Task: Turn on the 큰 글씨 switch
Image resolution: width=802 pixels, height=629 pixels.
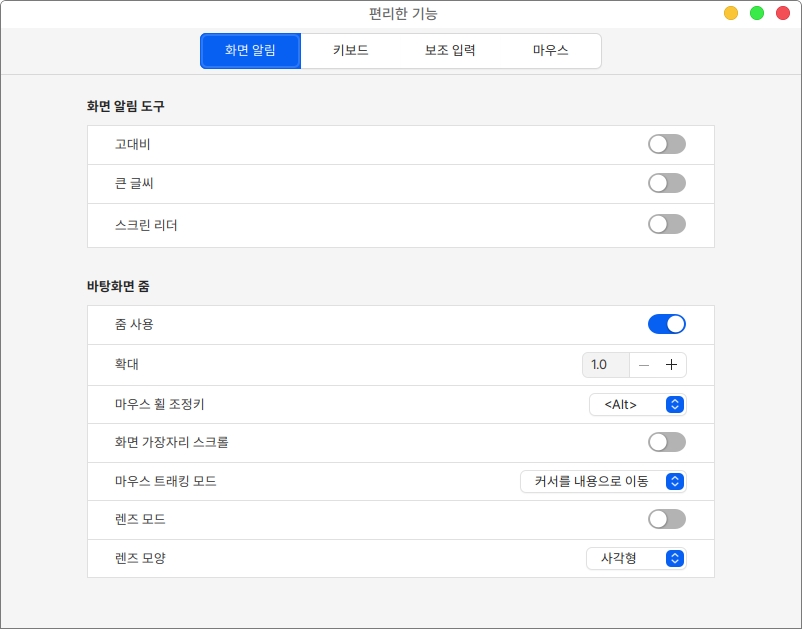Action: click(666, 183)
